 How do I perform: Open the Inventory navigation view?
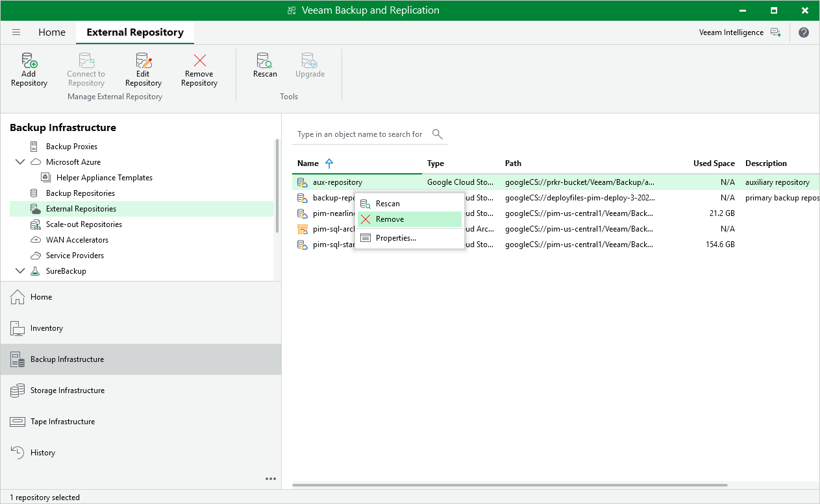pos(141,328)
